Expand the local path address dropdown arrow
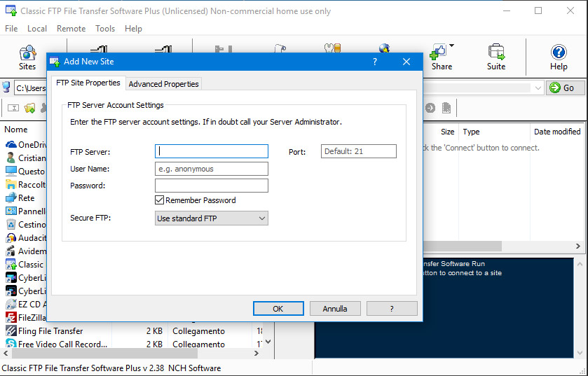The height and width of the screenshot is (376, 588). tap(538, 88)
